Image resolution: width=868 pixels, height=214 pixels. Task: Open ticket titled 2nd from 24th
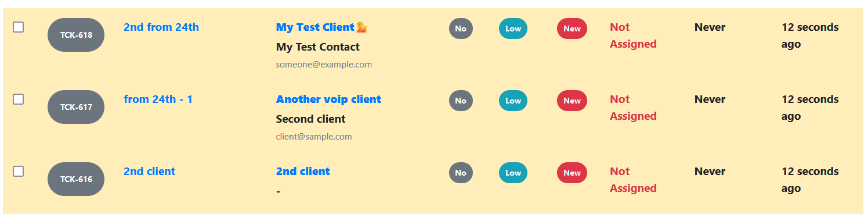pos(161,27)
